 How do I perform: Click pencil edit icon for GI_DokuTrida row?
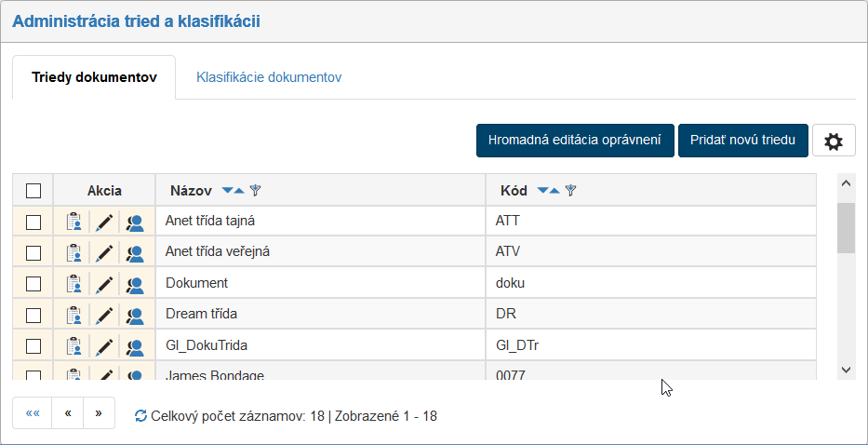(104, 346)
